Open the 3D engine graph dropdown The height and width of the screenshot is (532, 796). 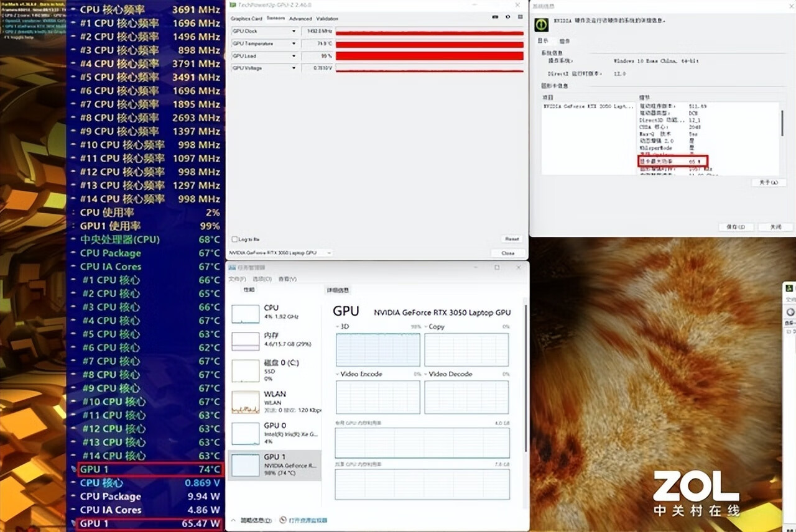[x=338, y=327]
